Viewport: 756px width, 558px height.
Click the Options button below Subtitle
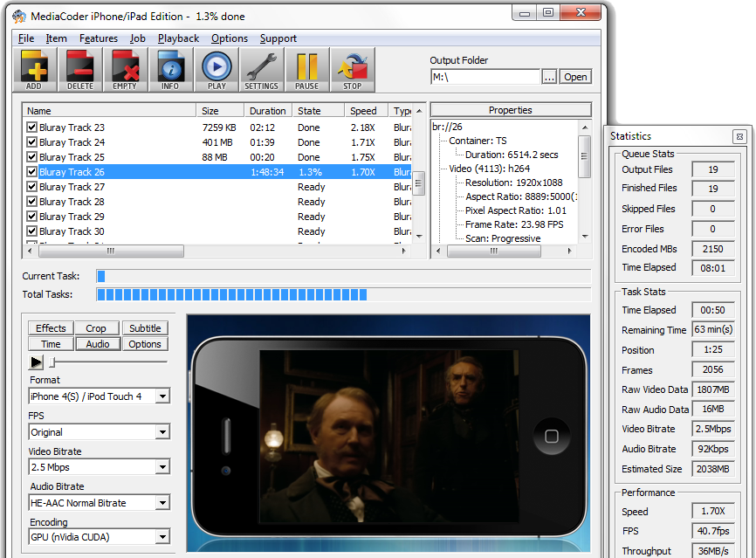[145, 344]
